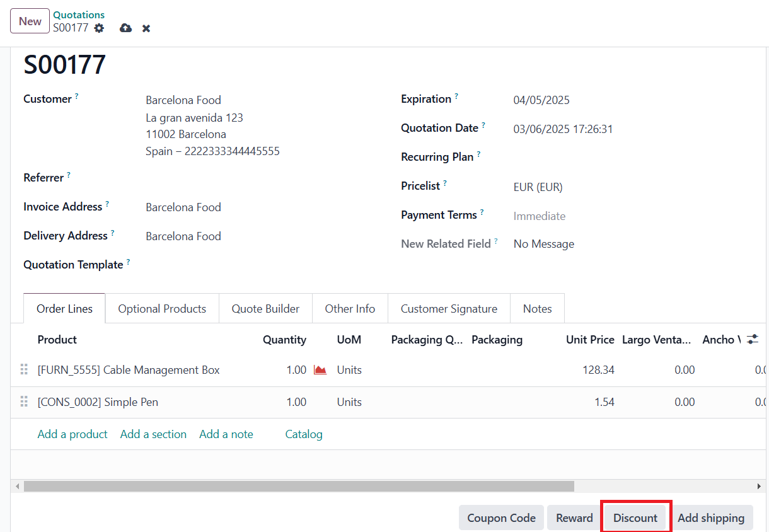Open the column settings adjust icon
Image resolution: width=769 pixels, height=532 pixels.
(x=752, y=340)
